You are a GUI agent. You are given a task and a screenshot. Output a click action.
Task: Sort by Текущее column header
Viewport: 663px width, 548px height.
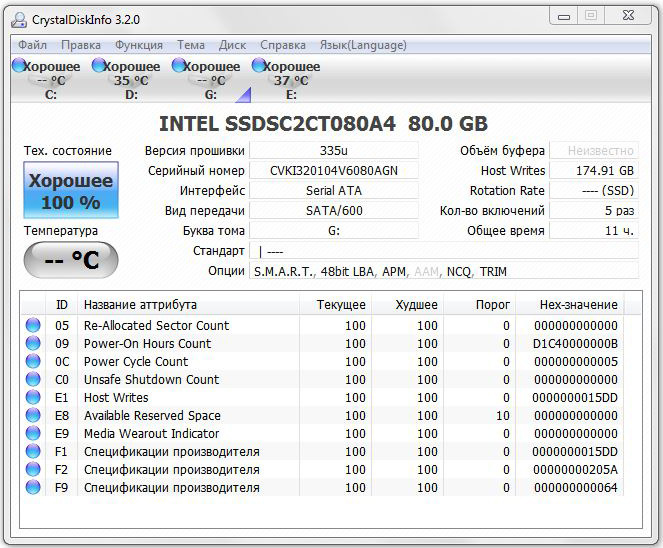[336, 305]
